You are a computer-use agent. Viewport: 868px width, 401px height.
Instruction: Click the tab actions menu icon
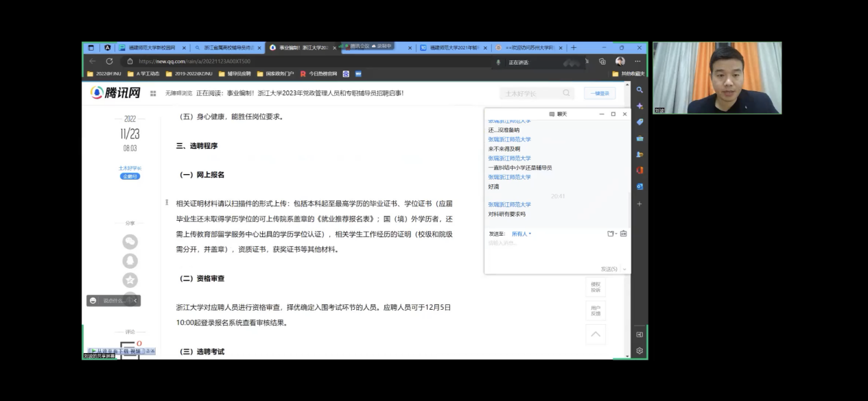[91, 48]
